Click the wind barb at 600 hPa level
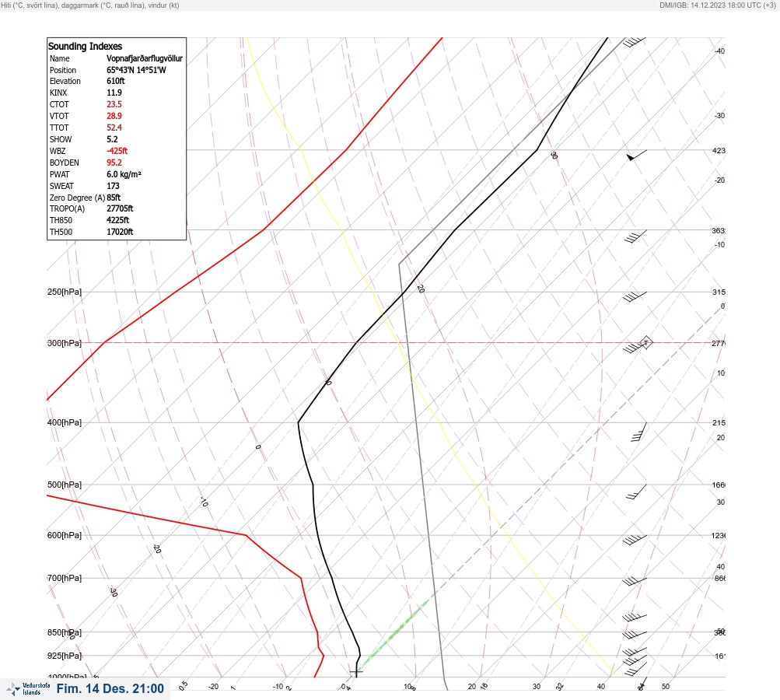The width and height of the screenshot is (780, 700). point(635,540)
